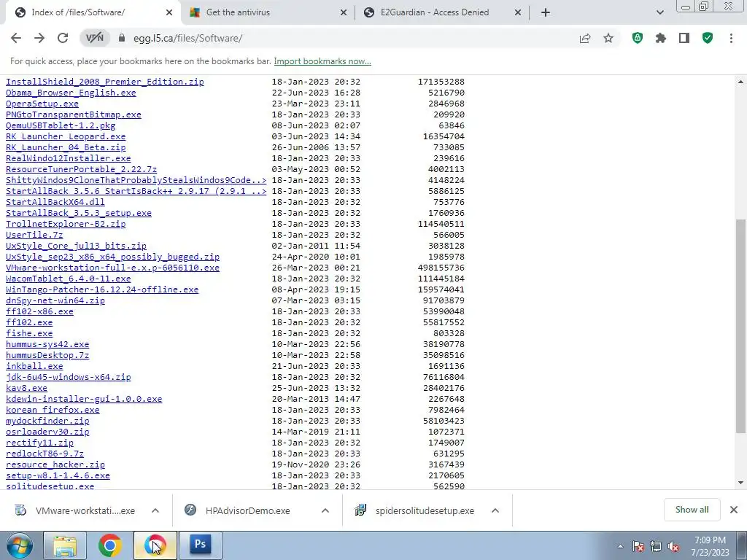The image size is (747, 560).
Task: Click the muted volume tray icon
Action: [673, 547]
